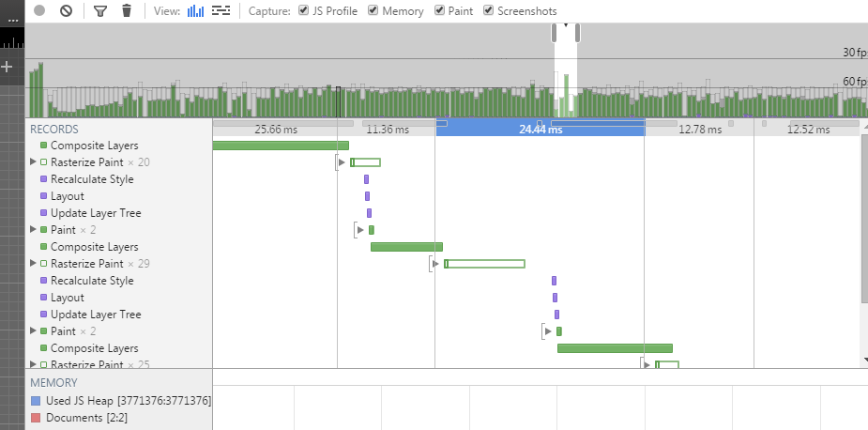The height and width of the screenshot is (430, 868).
Task: Uncheck the JS Profile capture checkbox
Action: (x=304, y=10)
